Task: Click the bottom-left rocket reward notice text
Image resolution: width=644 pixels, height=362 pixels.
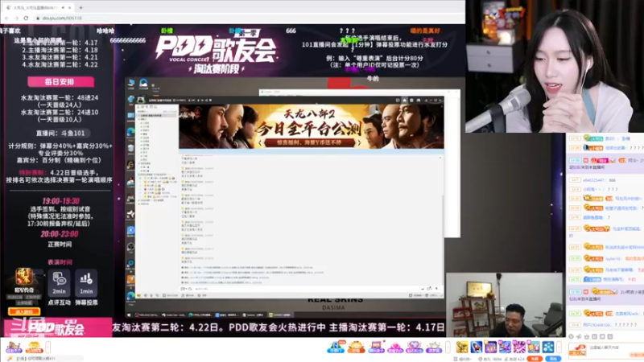Action: click(35, 358)
